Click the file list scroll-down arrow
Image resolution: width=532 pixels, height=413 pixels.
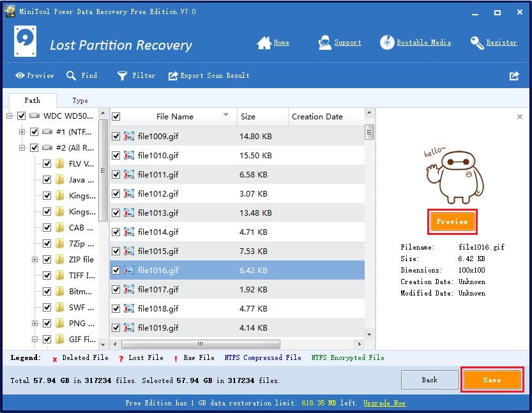tap(369, 334)
